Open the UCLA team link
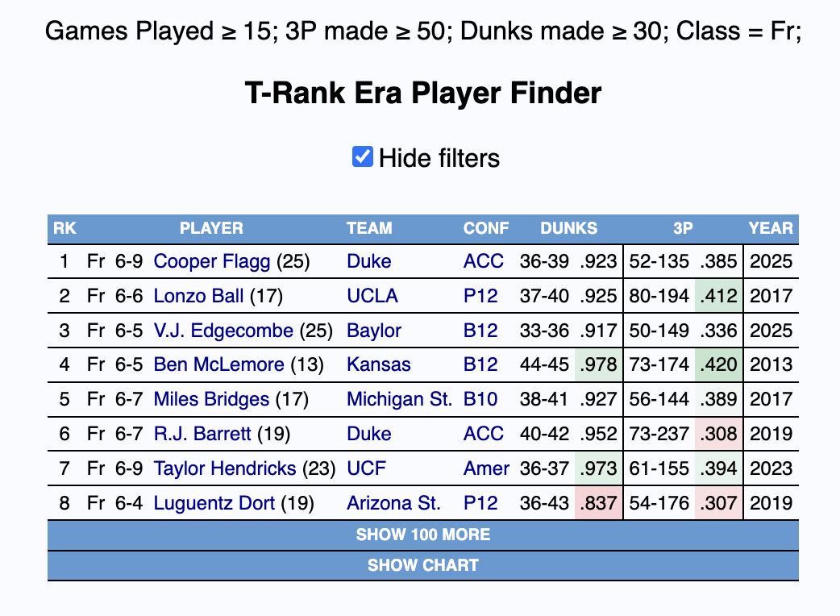Viewport: 840px width, 616px height. point(372,296)
